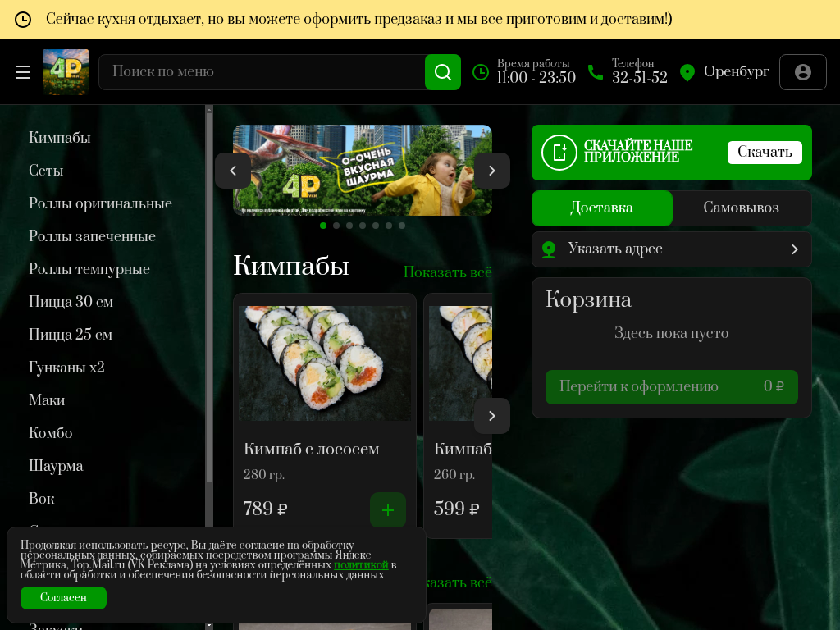Open the Кимпаб с лососем photo
Image resolution: width=840 pixels, height=630 pixels.
point(325,363)
